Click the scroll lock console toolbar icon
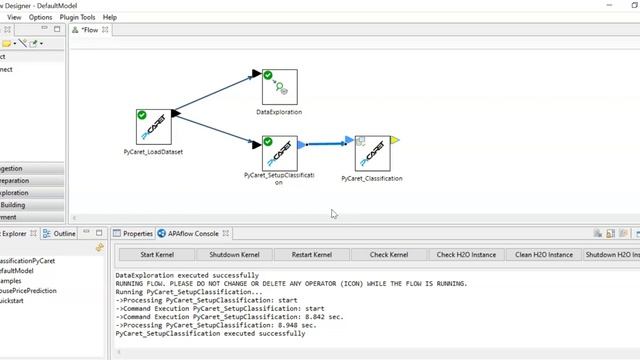This screenshot has height=360, width=640. 611,233
